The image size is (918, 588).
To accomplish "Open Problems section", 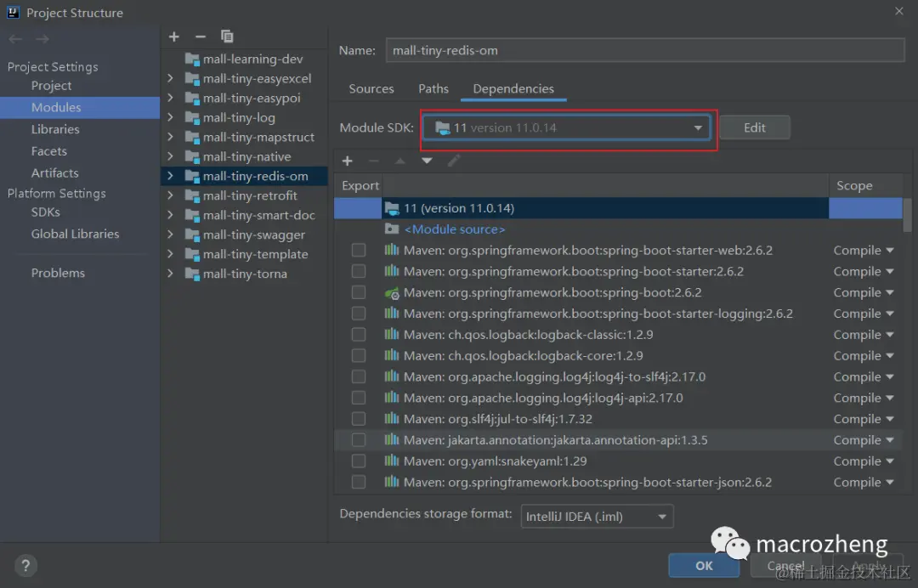I will (x=58, y=274).
